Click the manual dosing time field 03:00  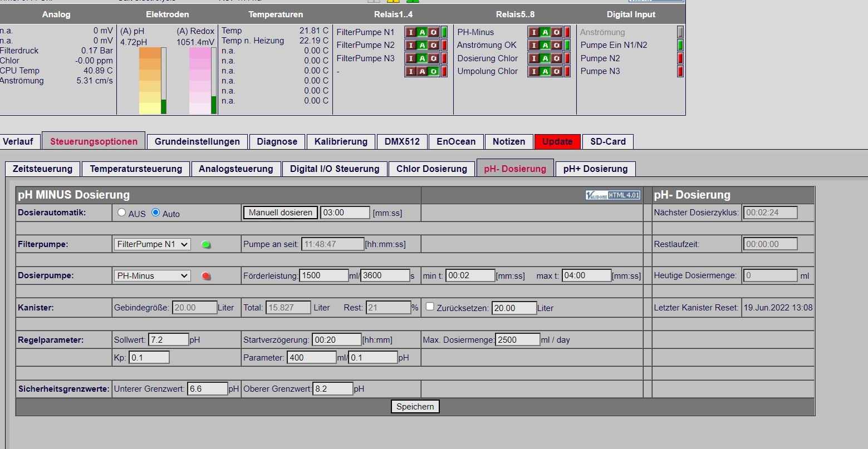tap(345, 213)
